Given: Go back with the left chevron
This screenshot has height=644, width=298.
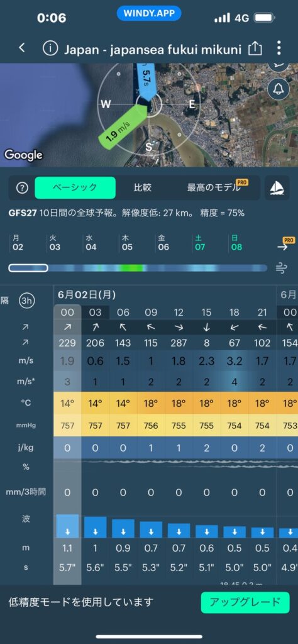Looking at the screenshot, I should tap(22, 48).
